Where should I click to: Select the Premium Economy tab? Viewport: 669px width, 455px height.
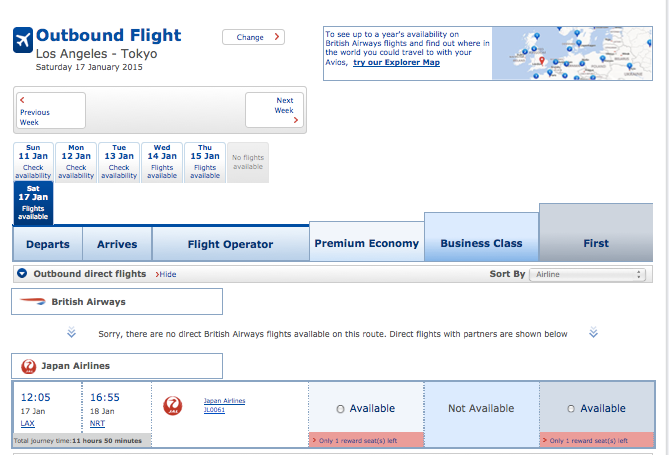point(366,243)
